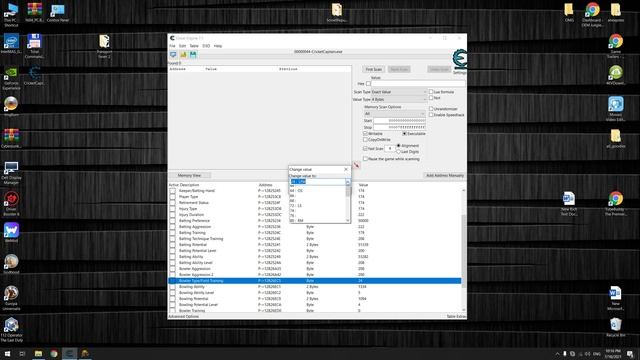Open memory region All dropdown
Viewport: 640px width, 360px height.
(x=394, y=113)
